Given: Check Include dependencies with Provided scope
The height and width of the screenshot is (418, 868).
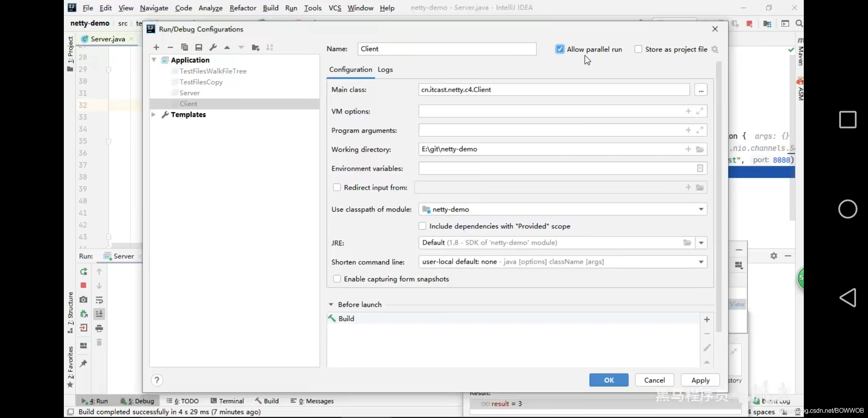Looking at the screenshot, I should tap(422, 226).
